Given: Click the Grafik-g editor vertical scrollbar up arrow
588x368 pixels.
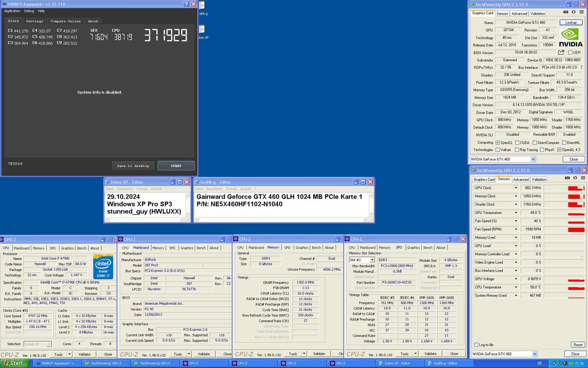Looking at the screenshot, I should (x=371, y=196).
